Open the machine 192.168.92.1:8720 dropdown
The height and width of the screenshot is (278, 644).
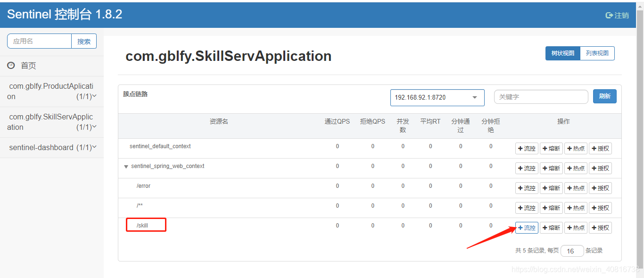(437, 97)
